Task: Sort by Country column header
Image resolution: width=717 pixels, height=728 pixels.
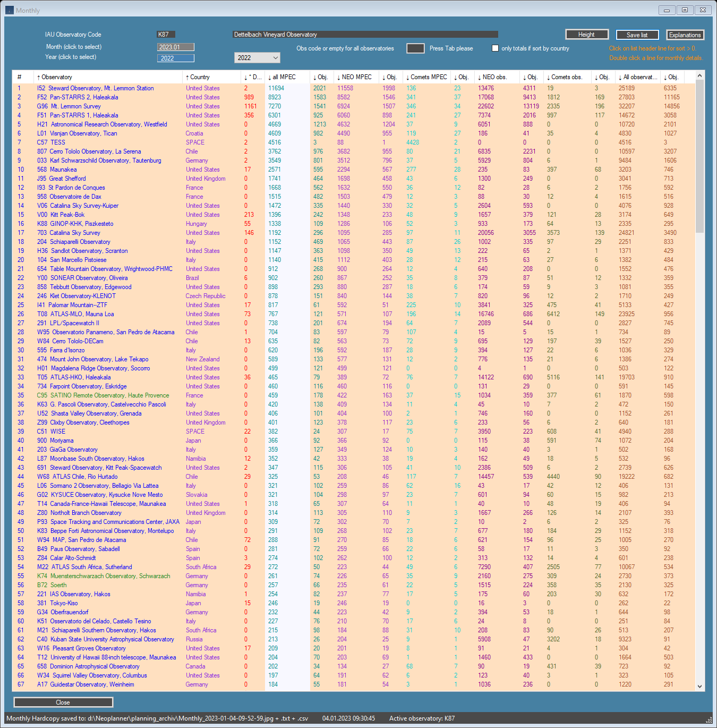Action: tap(211, 77)
